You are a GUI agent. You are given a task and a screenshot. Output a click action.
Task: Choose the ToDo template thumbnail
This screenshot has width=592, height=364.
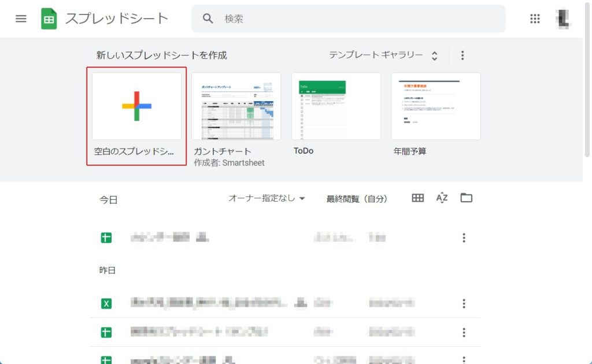pyautogui.click(x=336, y=106)
